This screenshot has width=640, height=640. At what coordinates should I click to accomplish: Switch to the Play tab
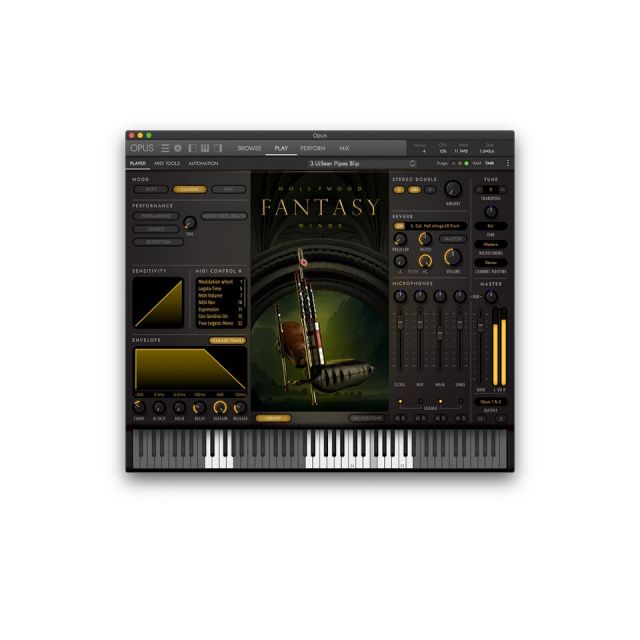[x=281, y=148]
